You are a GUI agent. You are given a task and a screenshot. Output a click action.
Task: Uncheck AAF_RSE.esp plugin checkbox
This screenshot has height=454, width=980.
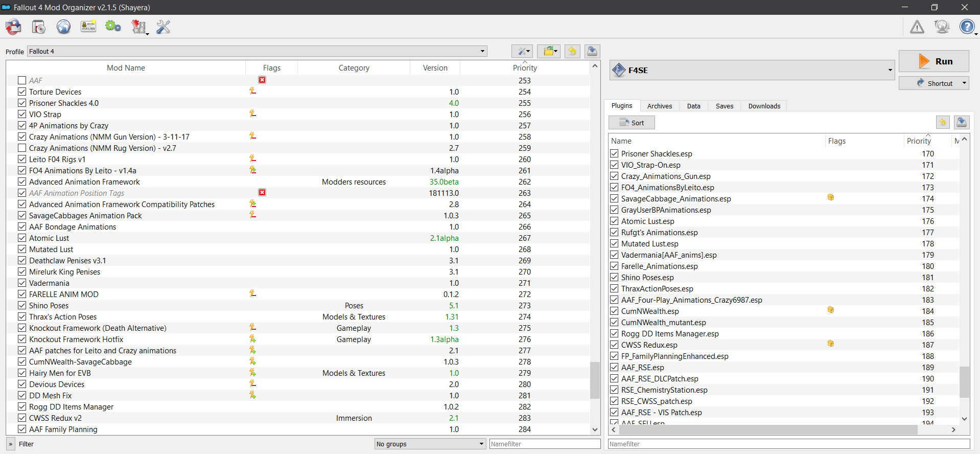click(614, 367)
